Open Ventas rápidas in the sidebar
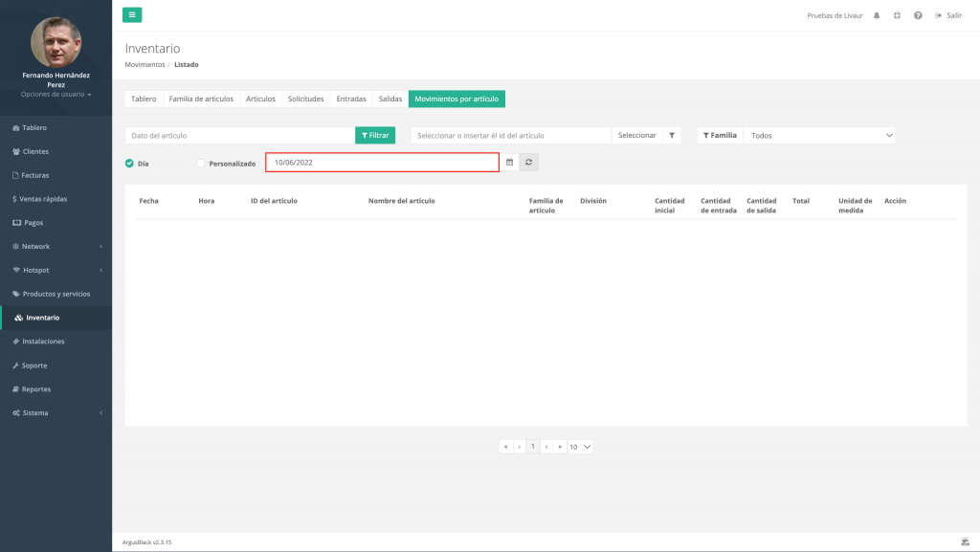Image resolution: width=980 pixels, height=552 pixels. click(x=56, y=199)
